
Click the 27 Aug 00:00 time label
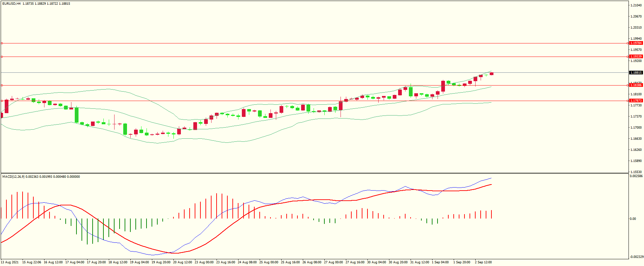coord(333,262)
